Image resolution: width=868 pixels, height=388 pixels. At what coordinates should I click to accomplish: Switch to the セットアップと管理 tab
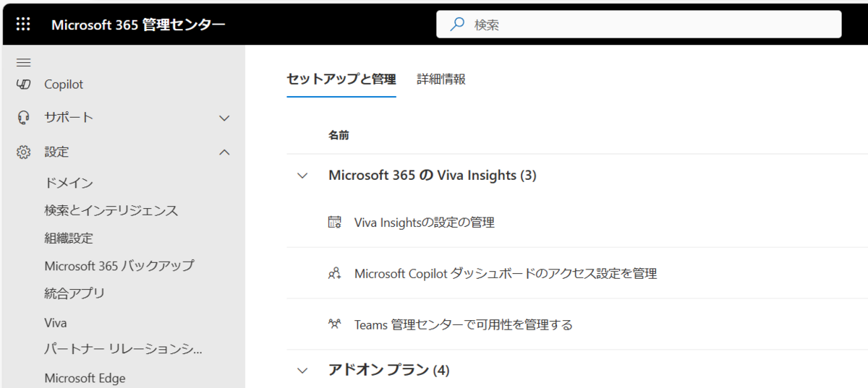(x=341, y=79)
